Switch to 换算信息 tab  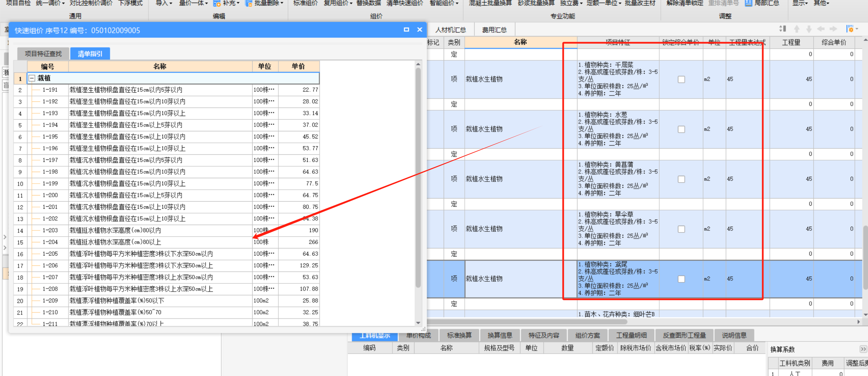coord(500,335)
